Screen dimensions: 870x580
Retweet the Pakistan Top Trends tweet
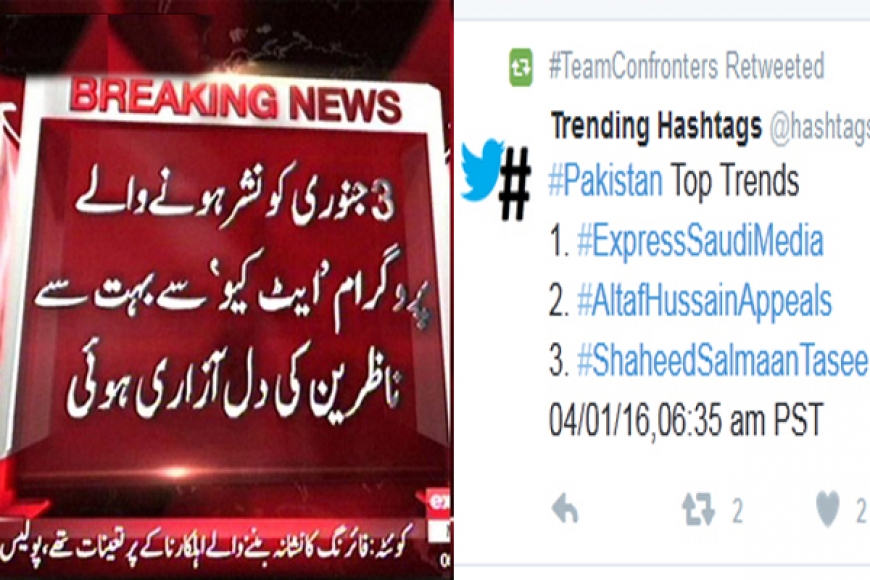click(698, 511)
